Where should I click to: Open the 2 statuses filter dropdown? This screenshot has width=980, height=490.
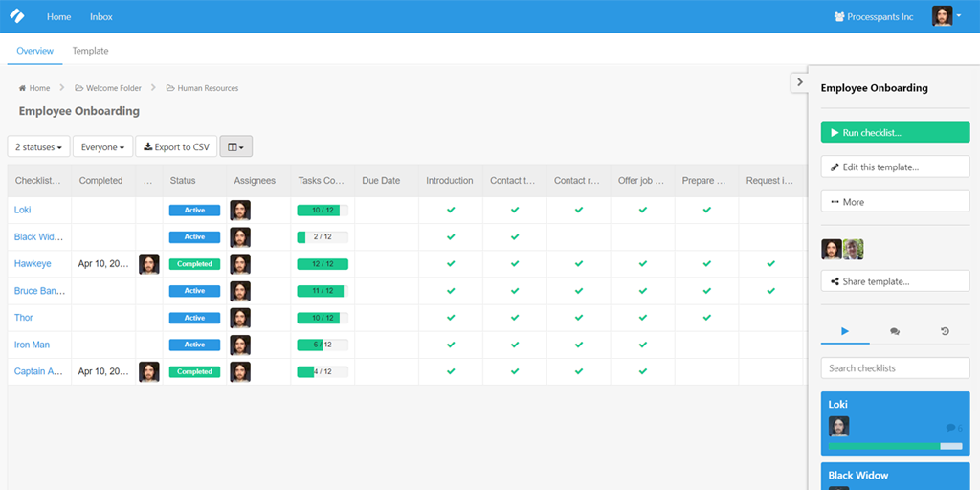tap(38, 146)
